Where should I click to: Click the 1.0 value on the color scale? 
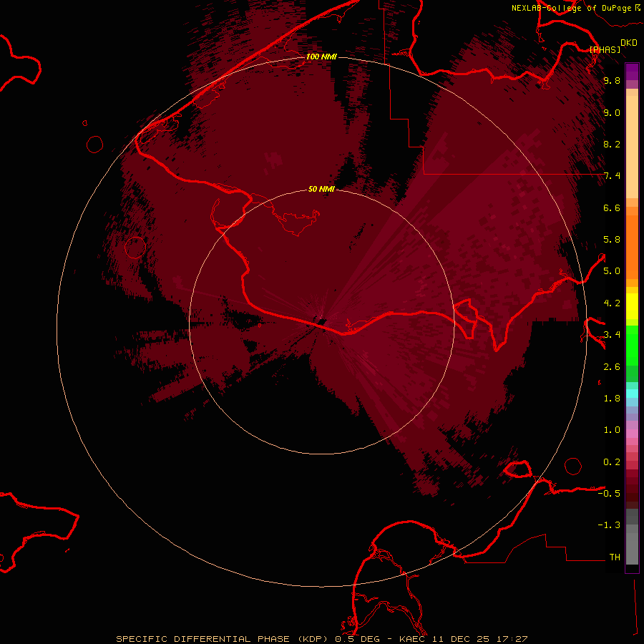coord(612,430)
